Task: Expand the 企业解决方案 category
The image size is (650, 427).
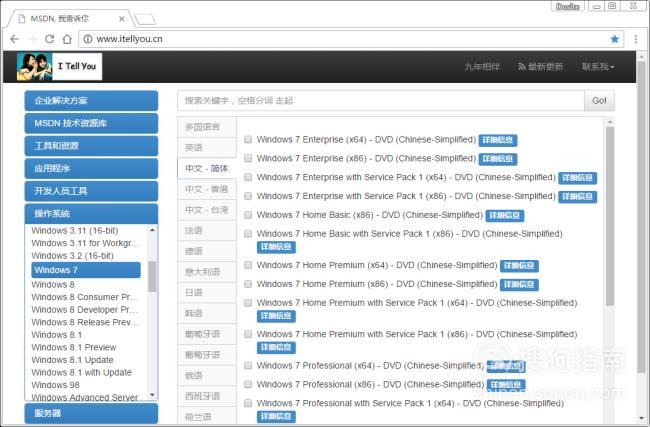Action: [x=91, y=101]
